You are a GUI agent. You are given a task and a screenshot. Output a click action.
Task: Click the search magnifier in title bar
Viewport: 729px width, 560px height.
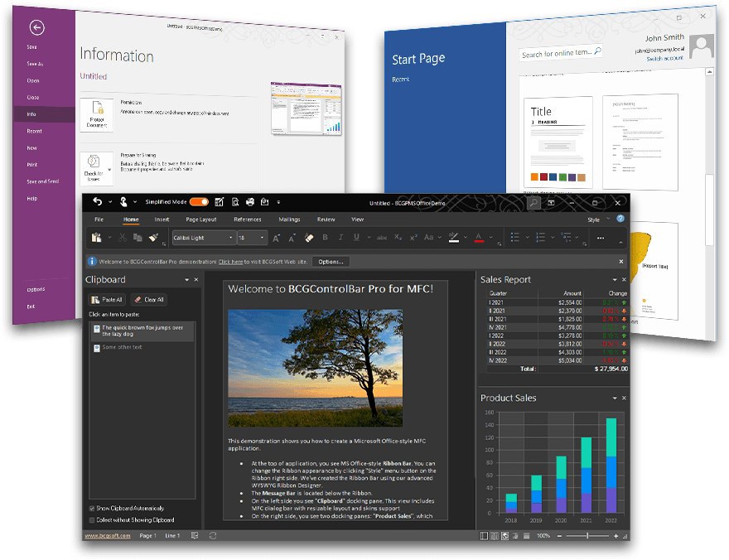[533, 203]
